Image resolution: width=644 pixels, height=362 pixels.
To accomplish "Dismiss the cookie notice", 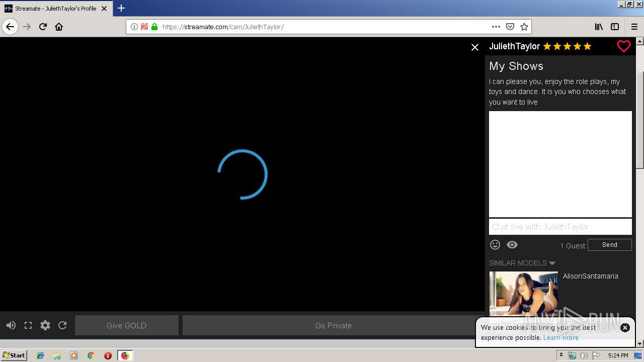I will 625,328.
